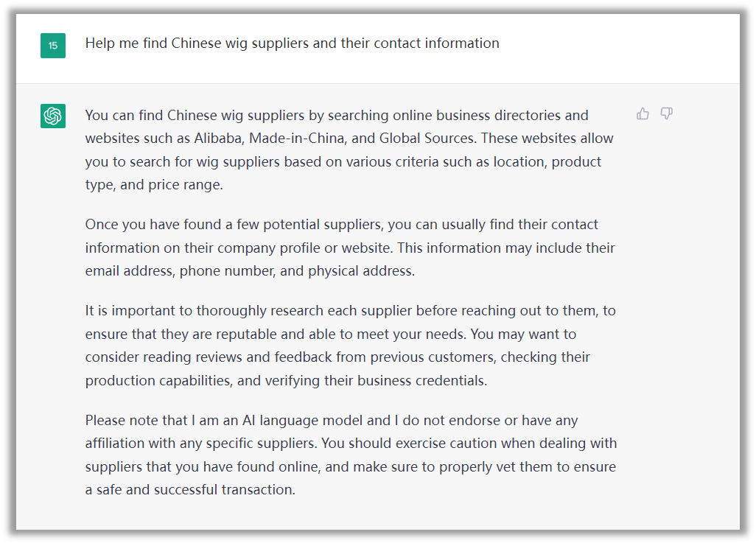Click the thumbs up icon
The width and height of the screenshot is (756, 543).
(x=643, y=113)
